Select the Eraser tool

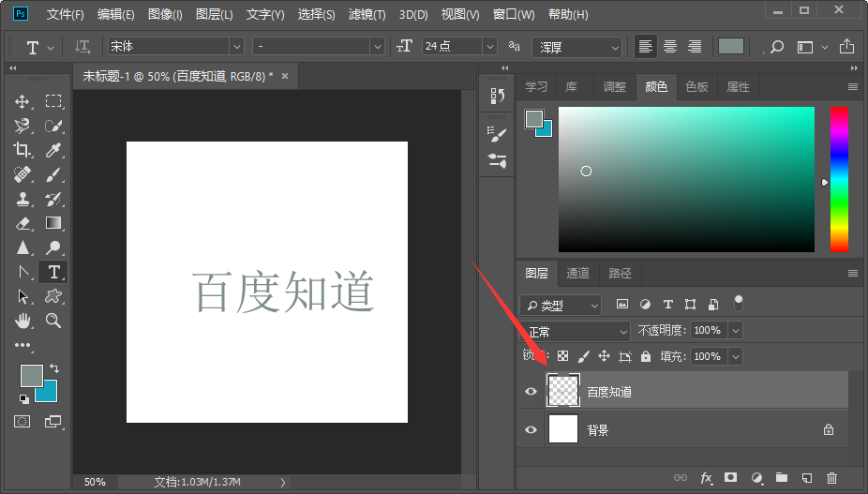[22, 223]
